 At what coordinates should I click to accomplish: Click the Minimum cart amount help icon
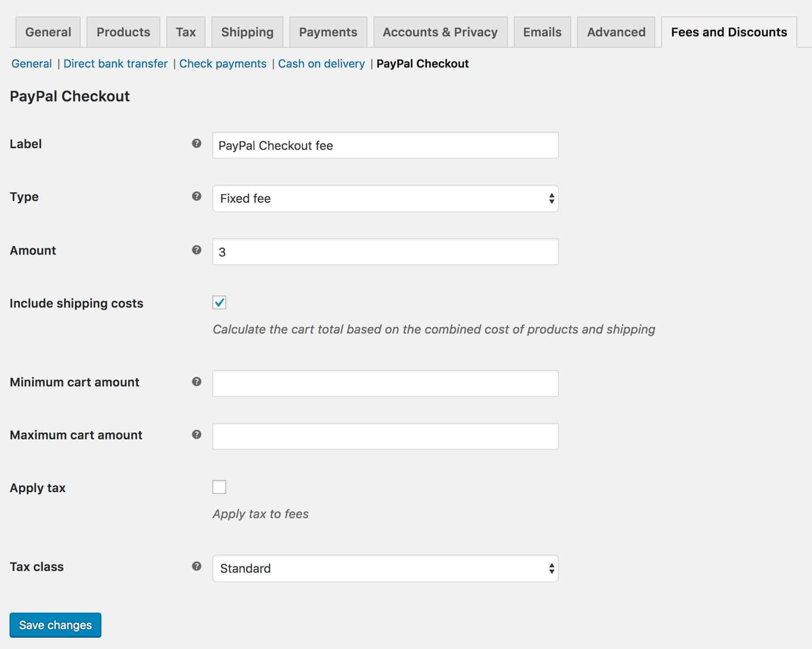pos(197,382)
